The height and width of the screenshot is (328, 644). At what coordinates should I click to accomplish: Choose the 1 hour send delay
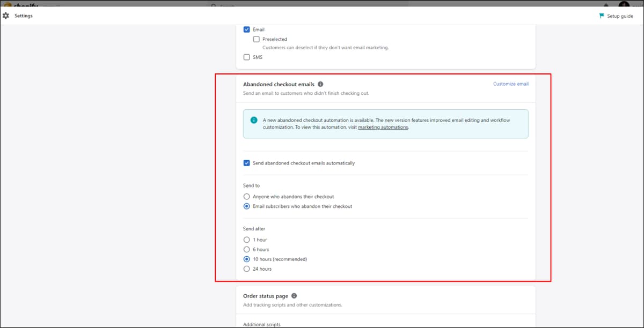pyautogui.click(x=247, y=240)
